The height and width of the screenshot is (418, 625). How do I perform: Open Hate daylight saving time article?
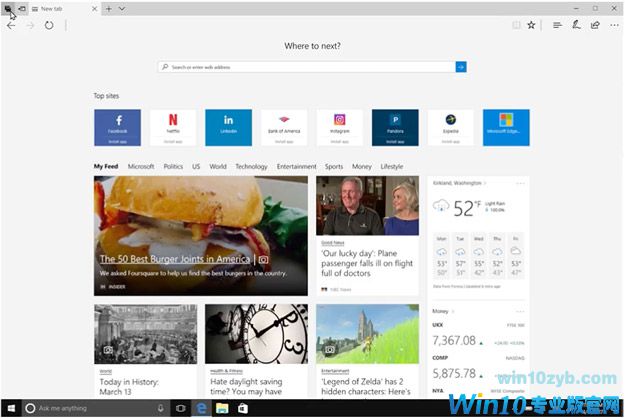246,387
